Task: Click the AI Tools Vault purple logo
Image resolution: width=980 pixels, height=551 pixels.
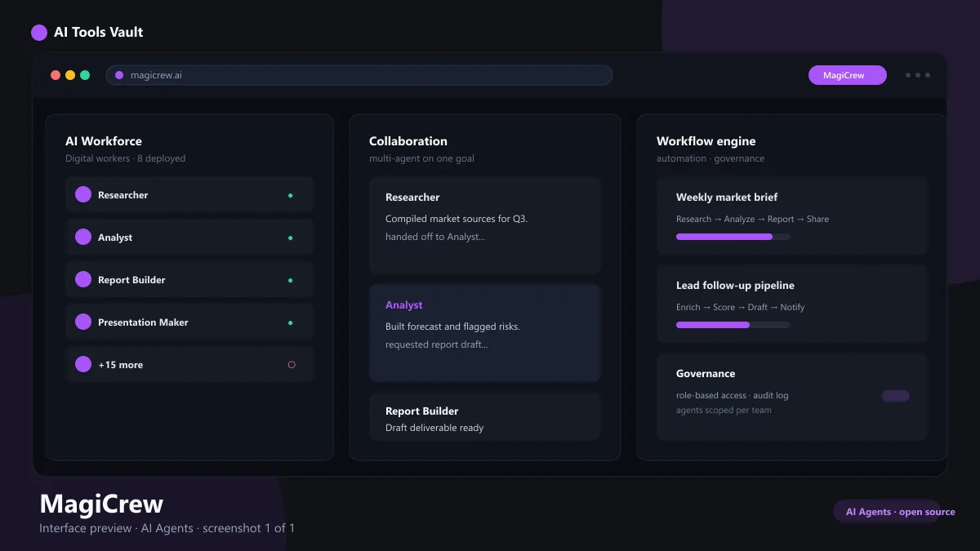Action: click(39, 33)
